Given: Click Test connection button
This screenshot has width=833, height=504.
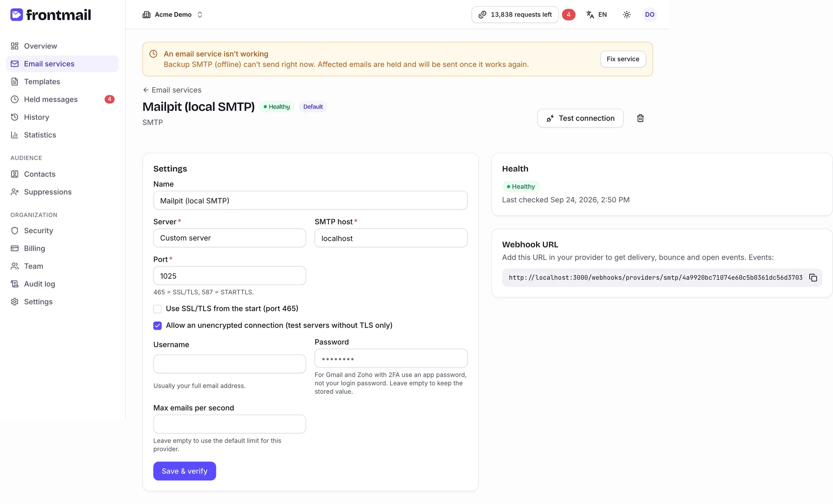Looking at the screenshot, I should pos(580,118).
